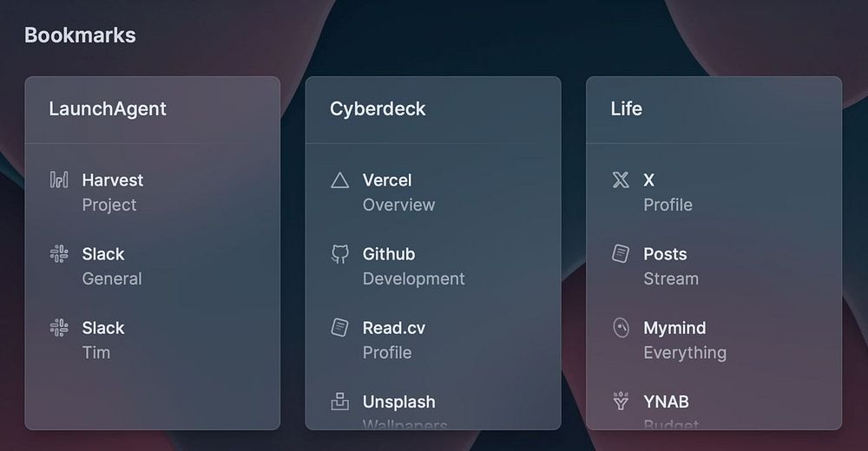Open the Unsplash bookmark link
The height and width of the screenshot is (451, 868).
(x=398, y=402)
